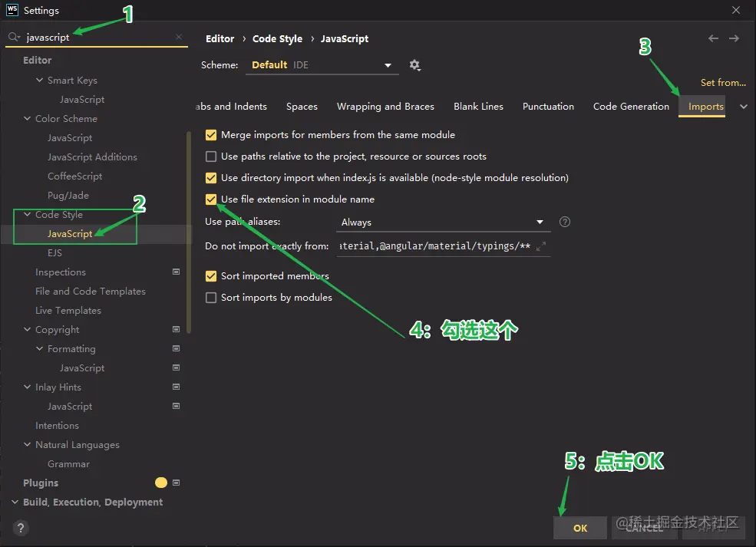Select JavaScript under Code Style
Image resolution: width=756 pixels, height=547 pixels.
[x=69, y=234]
